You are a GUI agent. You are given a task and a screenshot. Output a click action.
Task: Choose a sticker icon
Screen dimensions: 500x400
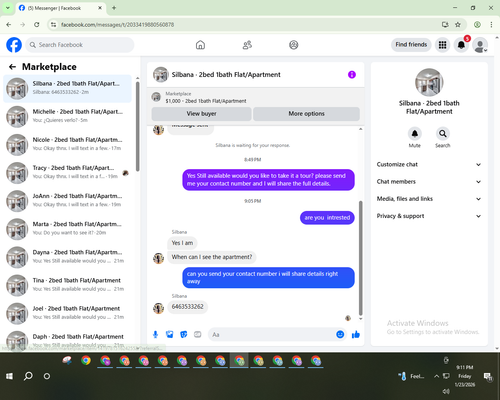coord(184,334)
